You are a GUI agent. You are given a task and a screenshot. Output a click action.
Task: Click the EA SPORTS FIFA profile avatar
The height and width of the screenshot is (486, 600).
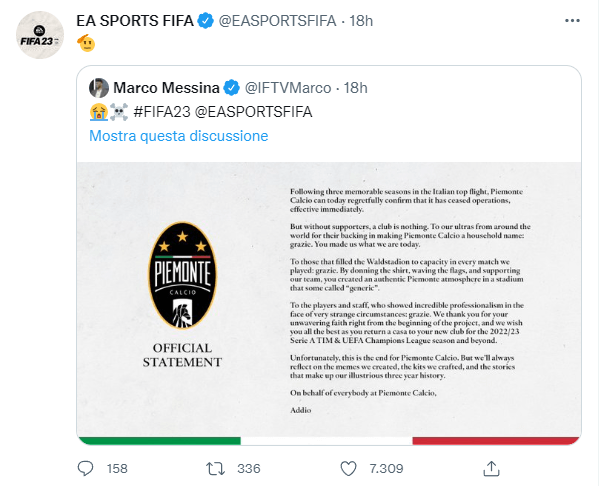[x=38, y=38]
